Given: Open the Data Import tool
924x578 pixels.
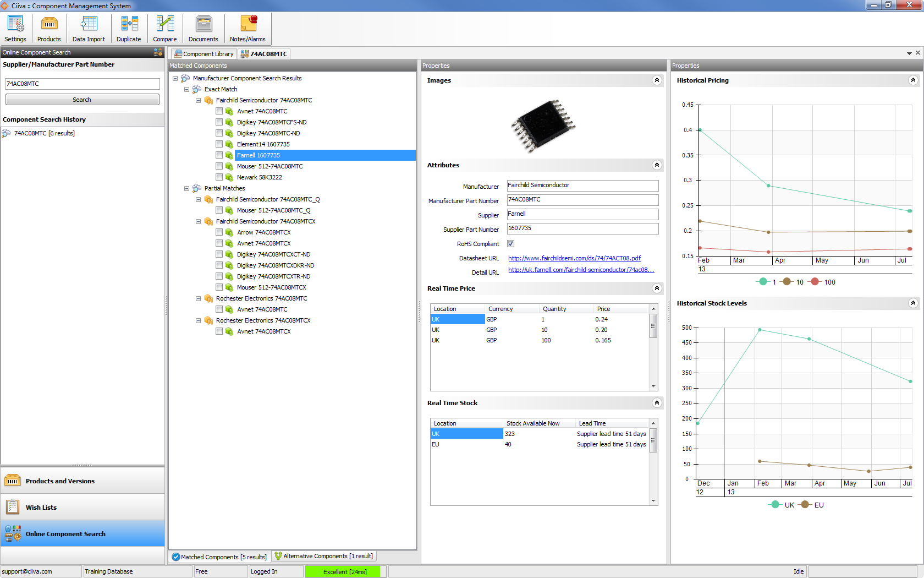Looking at the screenshot, I should pyautogui.click(x=89, y=29).
